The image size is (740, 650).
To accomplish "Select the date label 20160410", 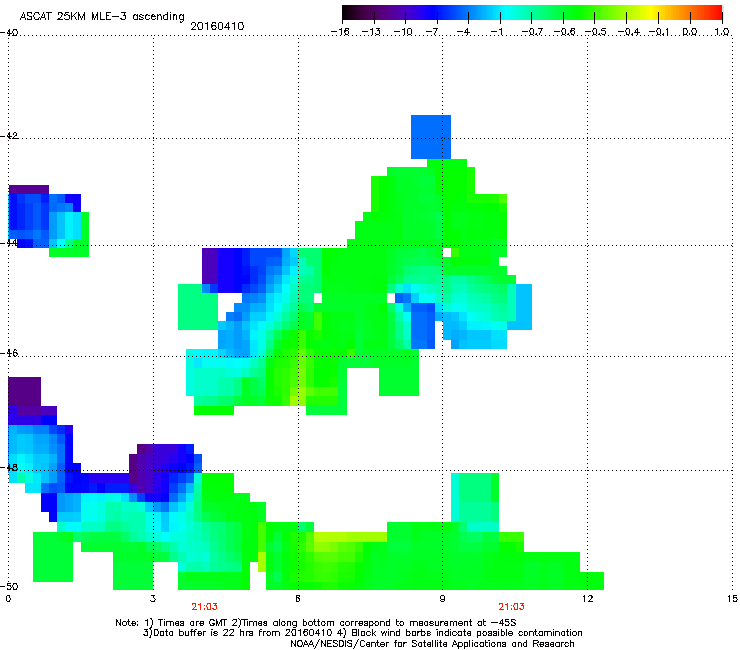I will point(217,26).
